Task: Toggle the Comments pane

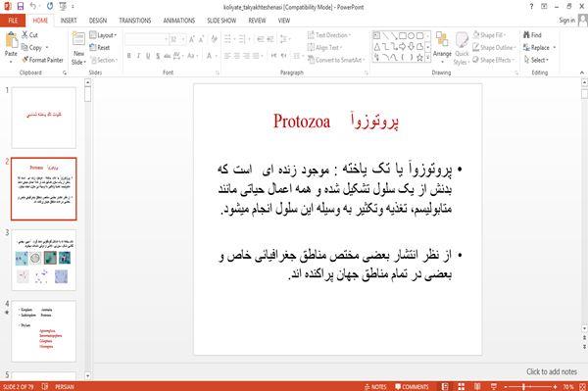Action: [x=412, y=386]
